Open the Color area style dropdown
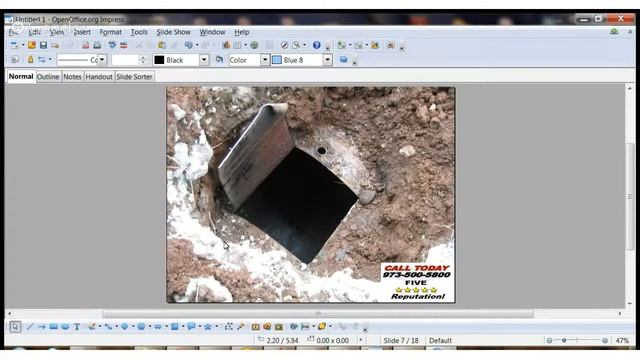The width and height of the screenshot is (640, 360). (x=265, y=60)
